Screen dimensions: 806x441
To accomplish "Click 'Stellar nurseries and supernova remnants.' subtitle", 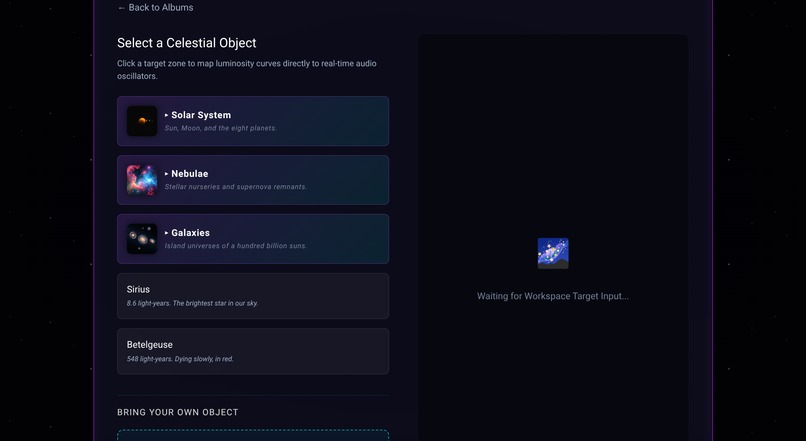I will tap(235, 187).
